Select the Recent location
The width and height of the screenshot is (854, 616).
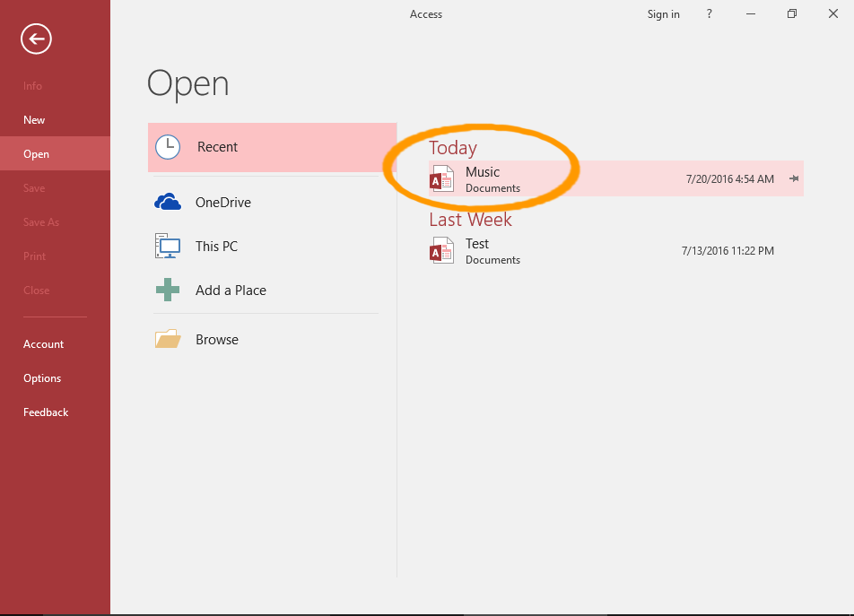point(273,147)
